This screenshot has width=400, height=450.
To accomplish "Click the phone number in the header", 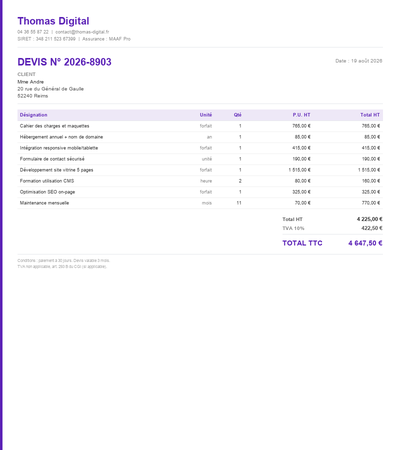I will [33, 32].
